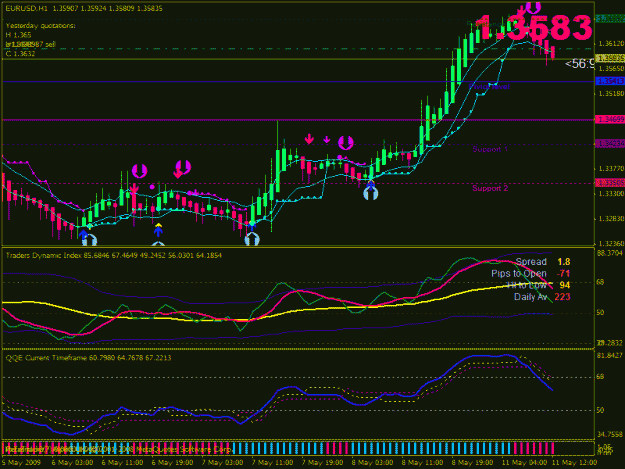Click the 1.33770 price scale label

611,169
